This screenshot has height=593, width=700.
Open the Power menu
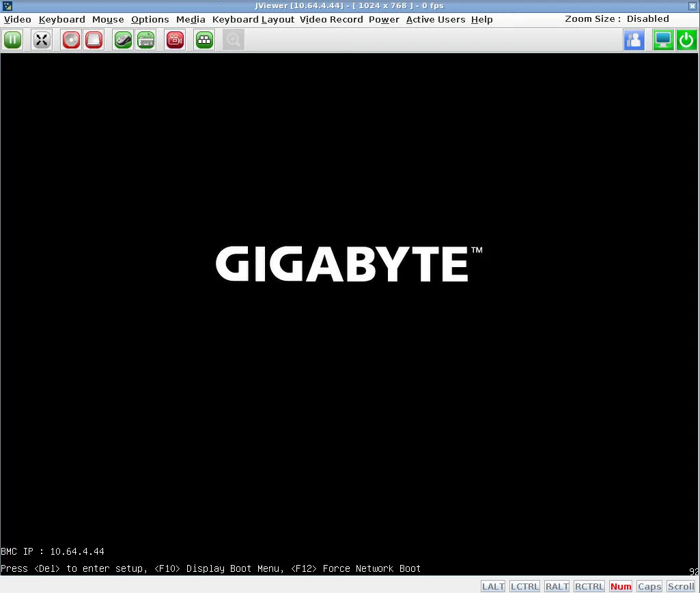[384, 20]
